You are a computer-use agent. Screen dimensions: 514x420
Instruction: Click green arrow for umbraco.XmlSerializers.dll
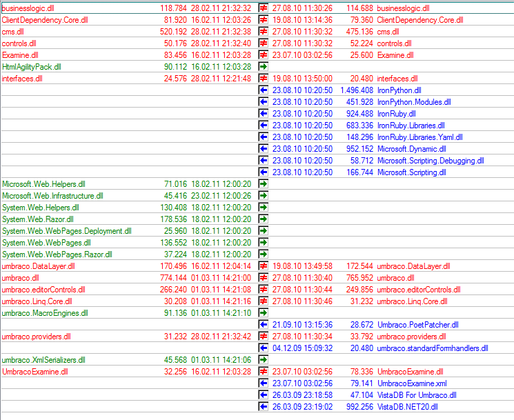264,360
